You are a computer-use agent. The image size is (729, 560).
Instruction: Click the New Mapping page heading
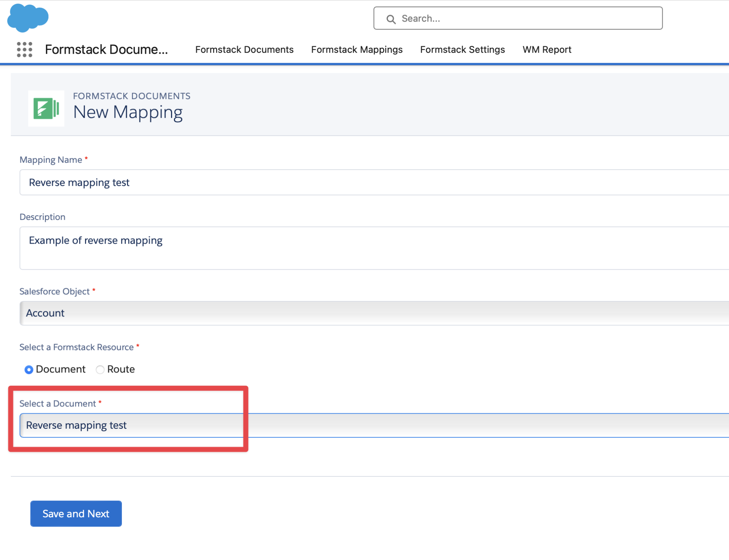pos(128,112)
